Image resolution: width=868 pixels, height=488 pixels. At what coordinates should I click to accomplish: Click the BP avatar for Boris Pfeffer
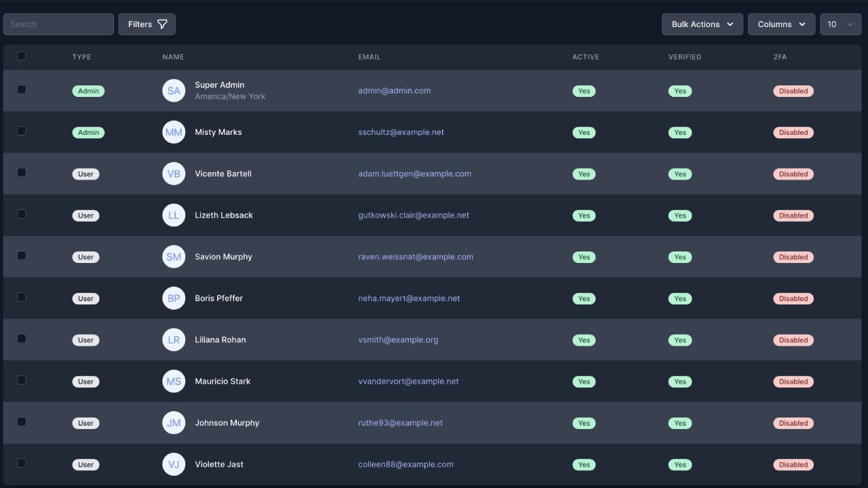click(174, 298)
